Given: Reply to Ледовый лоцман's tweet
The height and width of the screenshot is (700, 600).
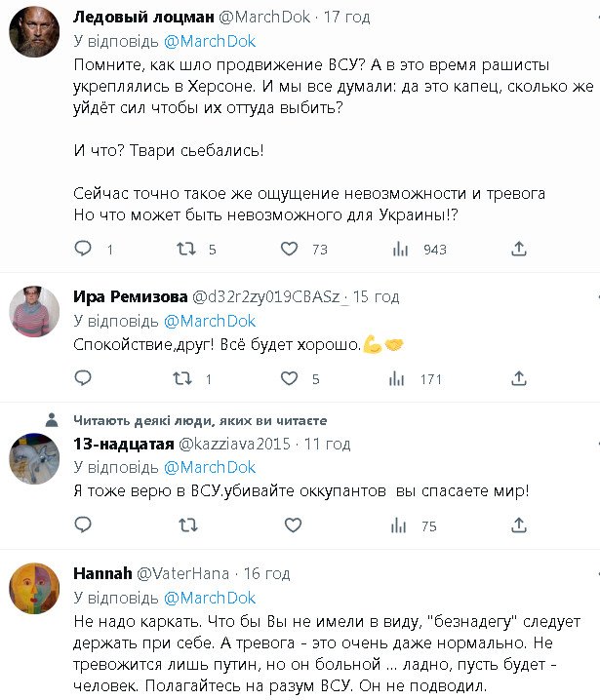Looking at the screenshot, I should tap(83, 250).
